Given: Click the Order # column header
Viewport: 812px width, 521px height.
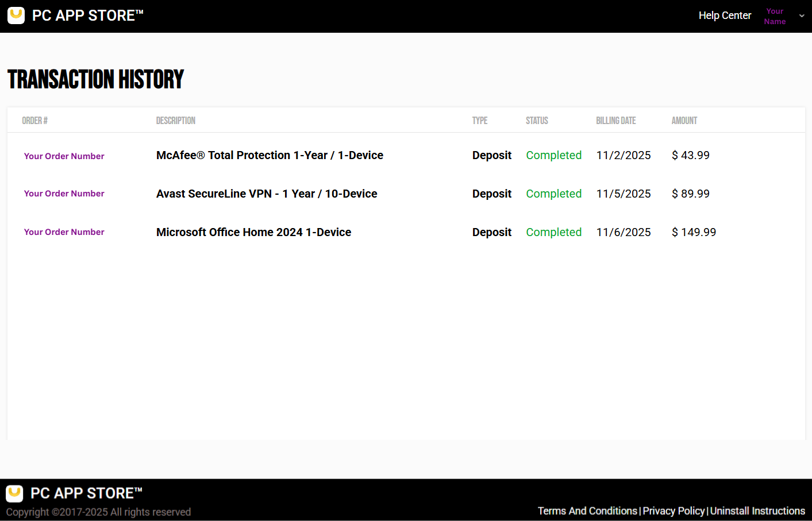Looking at the screenshot, I should pos(35,121).
